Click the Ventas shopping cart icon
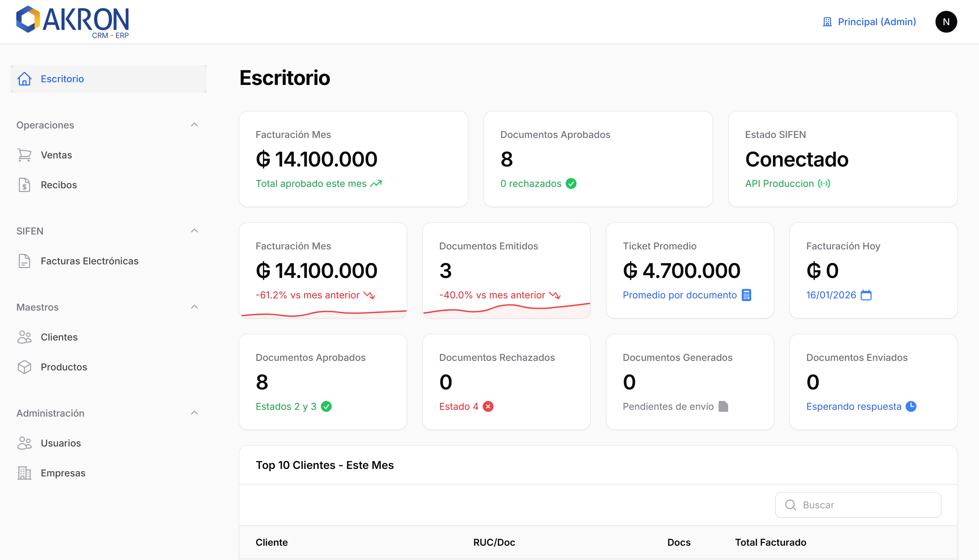 [x=24, y=155]
